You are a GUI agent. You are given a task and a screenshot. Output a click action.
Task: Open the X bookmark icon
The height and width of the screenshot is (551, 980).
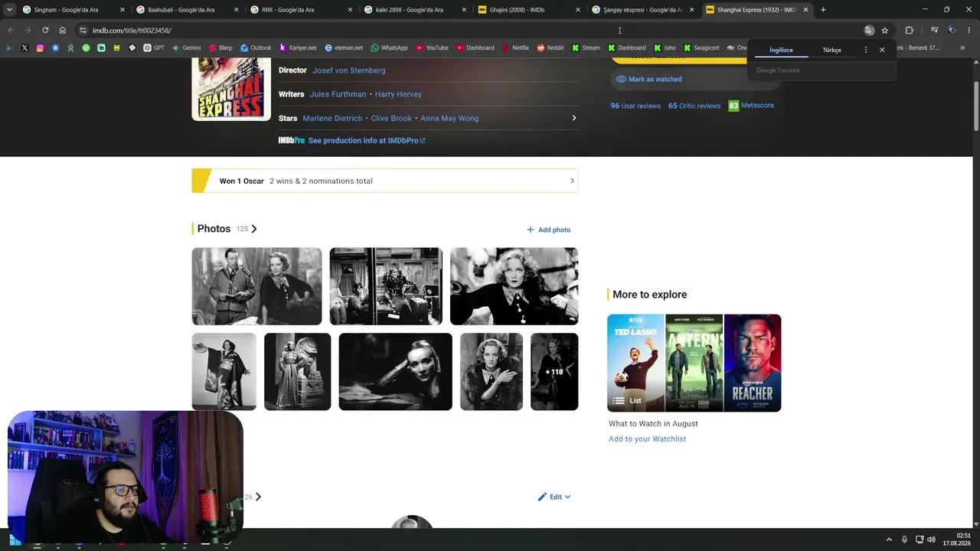(24, 47)
